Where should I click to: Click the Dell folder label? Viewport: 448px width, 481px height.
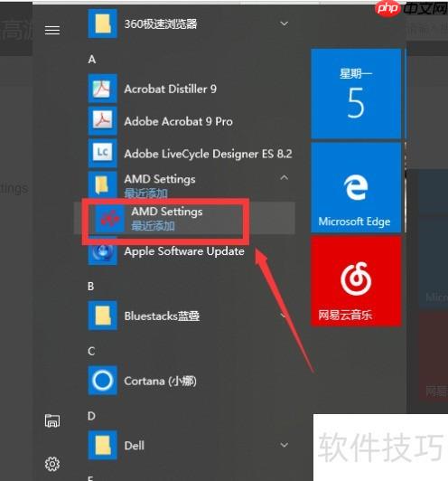coord(135,446)
